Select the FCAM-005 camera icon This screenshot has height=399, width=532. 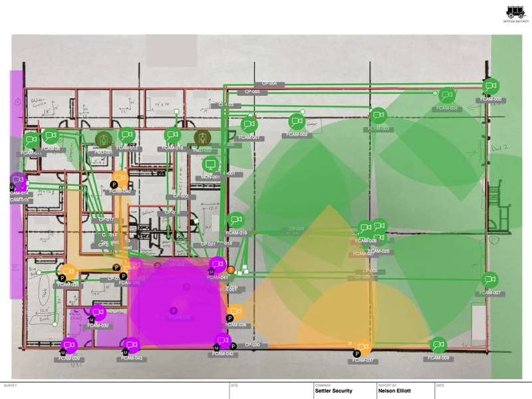[x=491, y=86]
